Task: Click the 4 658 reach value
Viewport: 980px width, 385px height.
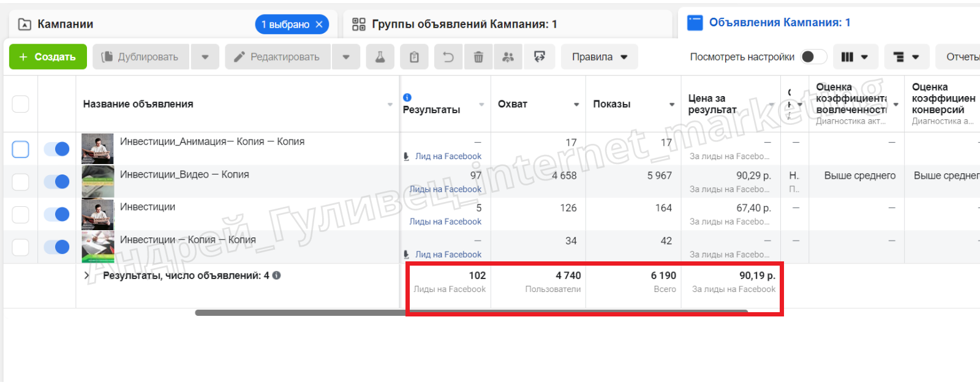Action: tap(564, 176)
